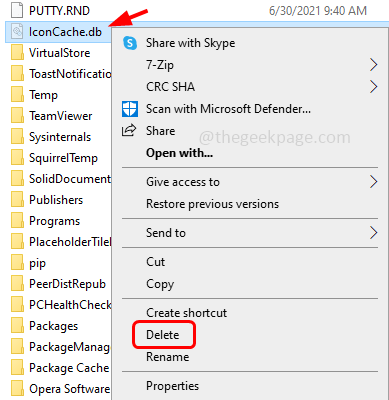This screenshot has height=400, width=389.
Task: Choose Restore previous versions
Action: click(x=212, y=204)
